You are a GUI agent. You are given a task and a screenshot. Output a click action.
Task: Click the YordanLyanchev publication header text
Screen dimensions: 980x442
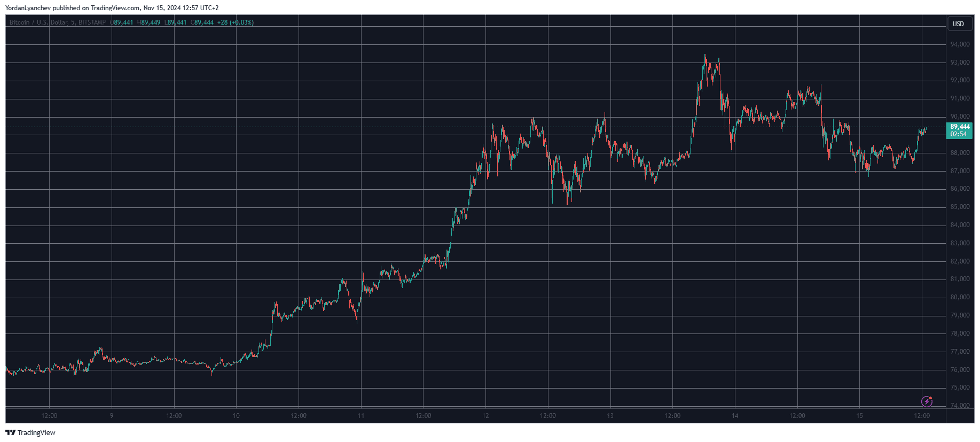(112, 8)
